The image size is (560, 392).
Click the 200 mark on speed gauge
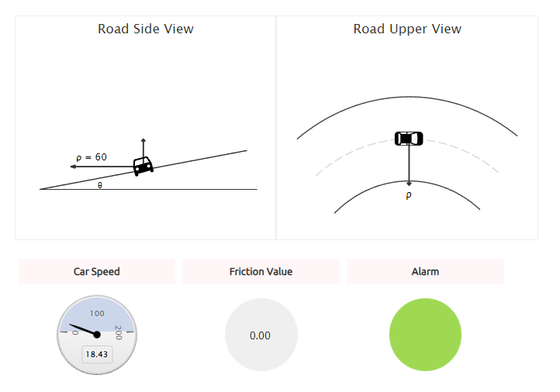point(119,332)
